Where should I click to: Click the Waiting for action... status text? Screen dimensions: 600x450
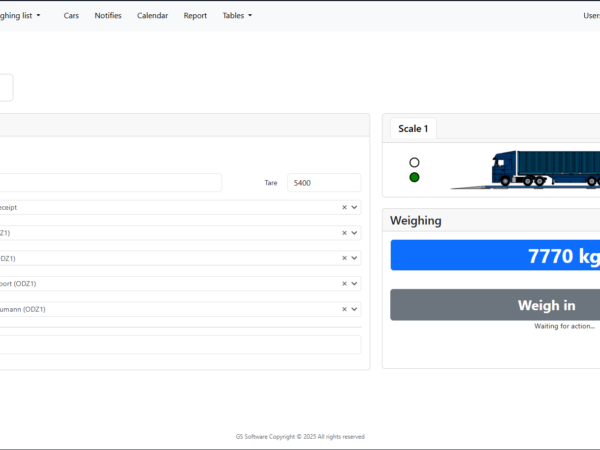pos(564,326)
